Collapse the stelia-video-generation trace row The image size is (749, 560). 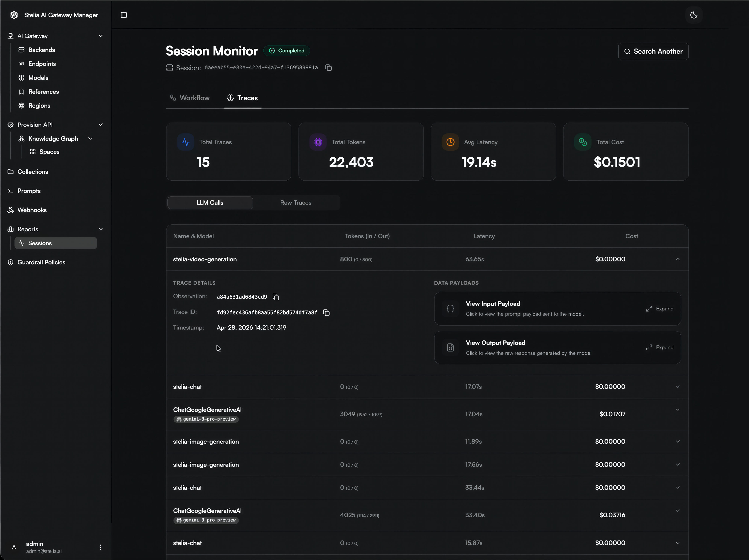coord(677,259)
